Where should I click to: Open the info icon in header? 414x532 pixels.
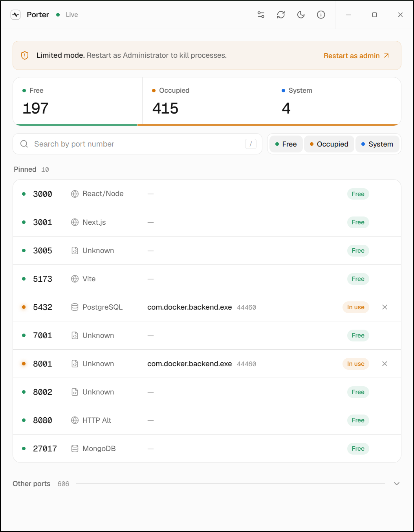[x=321, y=15]
